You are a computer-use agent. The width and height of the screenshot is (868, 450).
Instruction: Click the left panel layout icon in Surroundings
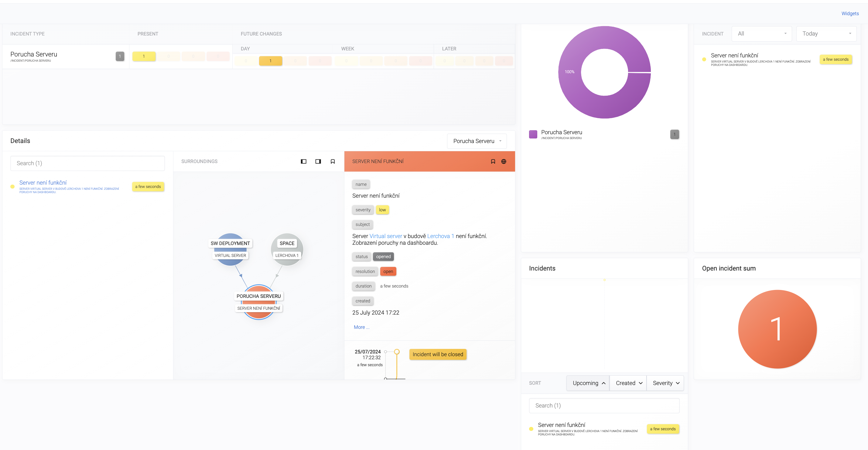coord(303,161)
